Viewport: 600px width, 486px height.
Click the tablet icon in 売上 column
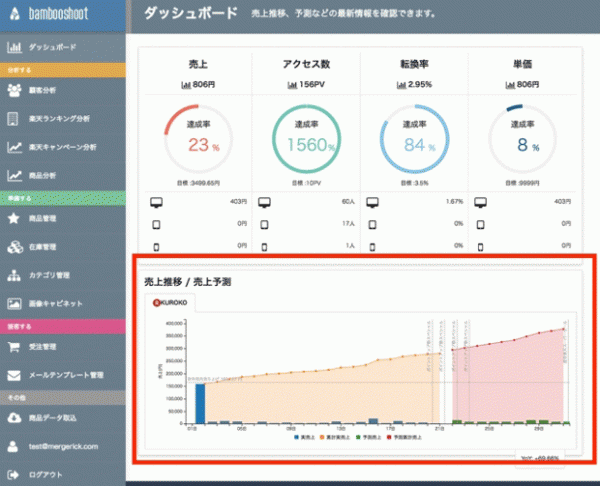click(156, 225)
